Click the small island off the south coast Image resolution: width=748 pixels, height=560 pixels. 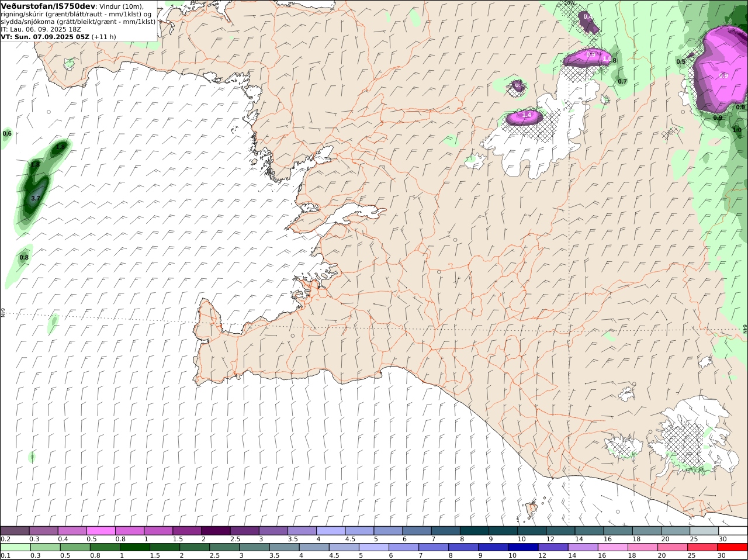[531, 508]
